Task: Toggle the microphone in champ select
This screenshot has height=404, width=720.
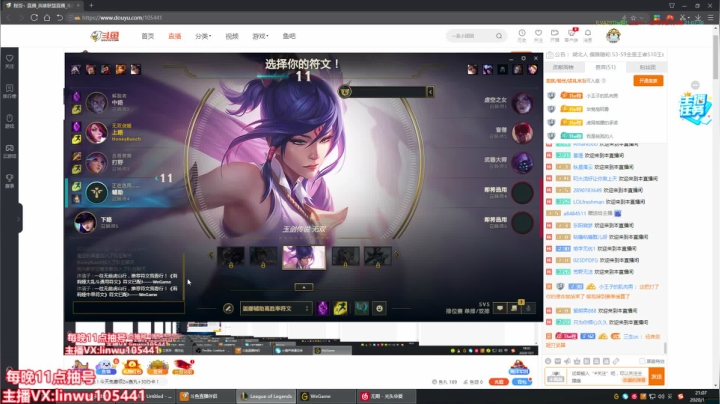Action: (x=529, y=308)
